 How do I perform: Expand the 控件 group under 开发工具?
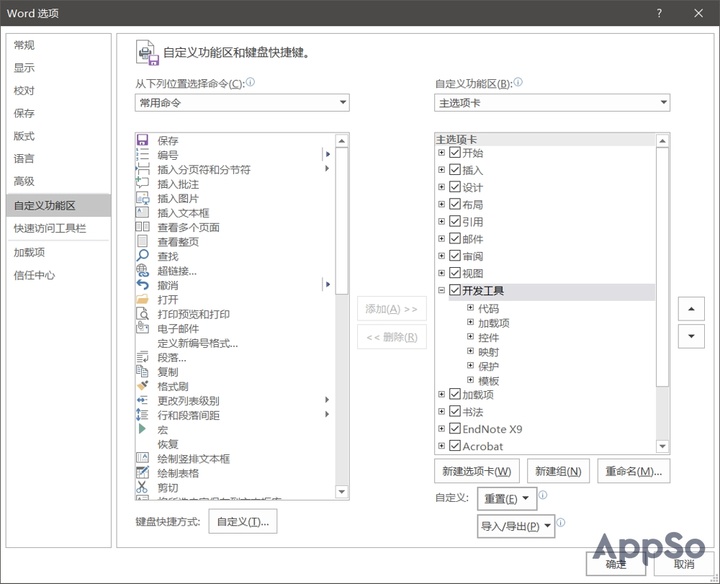pyautogui.click(x=470, y=337)
